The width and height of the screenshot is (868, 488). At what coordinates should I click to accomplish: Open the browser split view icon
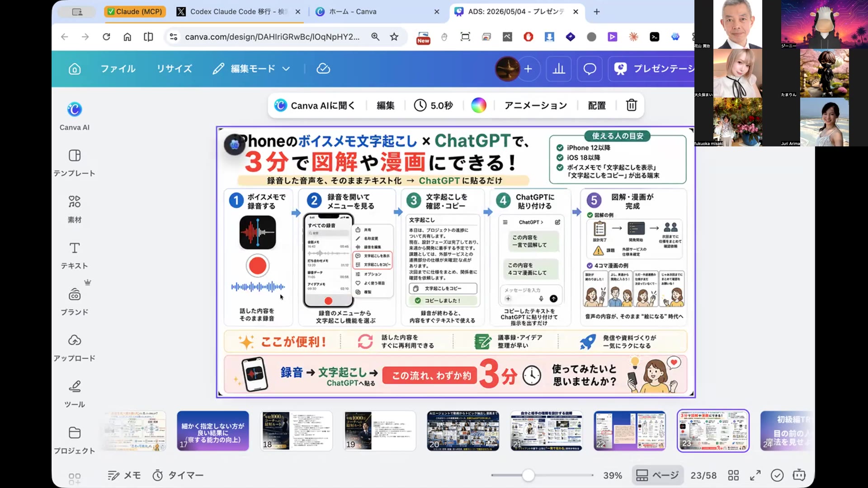[148, 37]
